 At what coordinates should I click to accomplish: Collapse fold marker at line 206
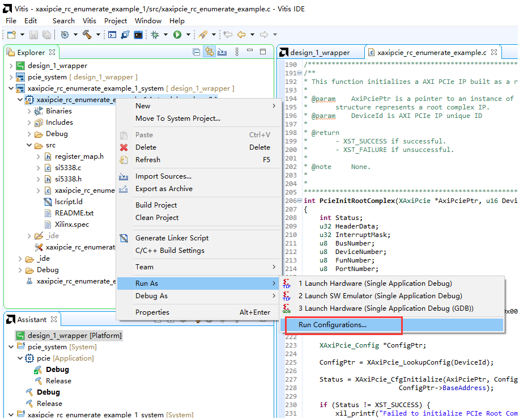pyautogui.click(x=300, y=201)
